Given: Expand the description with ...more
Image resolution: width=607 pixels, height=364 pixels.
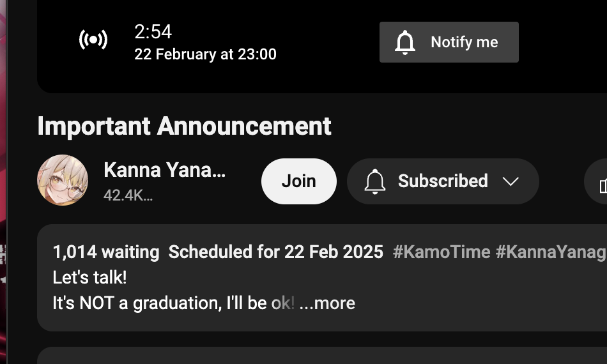Looking at the screenshot, I should point(327,303).
